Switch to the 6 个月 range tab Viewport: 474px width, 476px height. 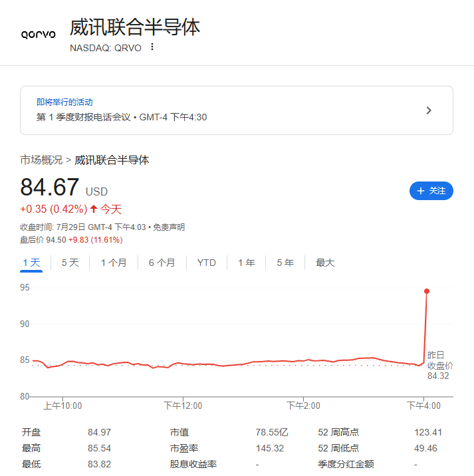point(162,263)
